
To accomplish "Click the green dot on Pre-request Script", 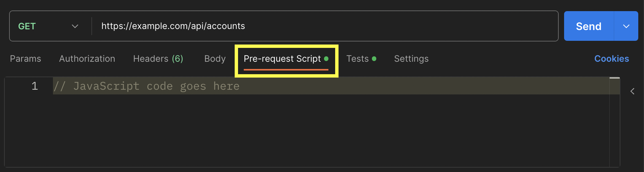I will (x=326, y=59).
